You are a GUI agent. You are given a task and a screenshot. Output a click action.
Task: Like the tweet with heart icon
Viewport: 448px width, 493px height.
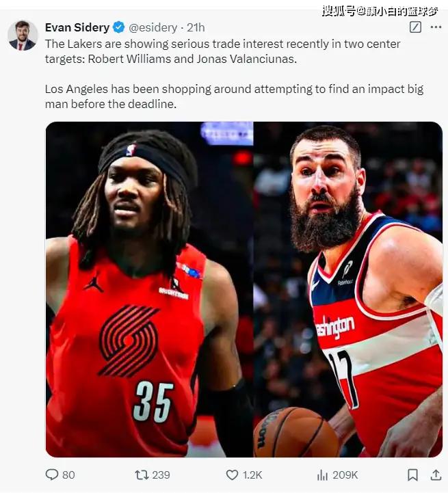232,475
